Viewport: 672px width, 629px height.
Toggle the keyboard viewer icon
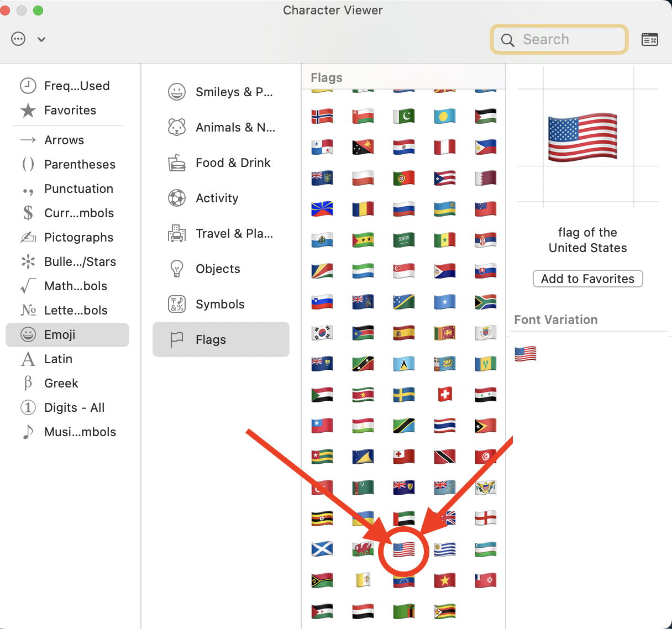point(650,39)
